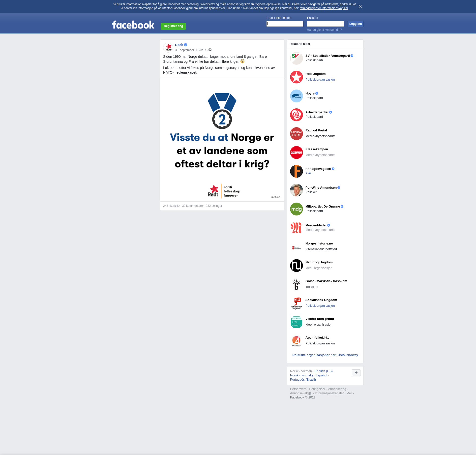Open post timestamp 30. september kl. 23:07
This screenshot has width=476, height=455.
coord(190,50)
